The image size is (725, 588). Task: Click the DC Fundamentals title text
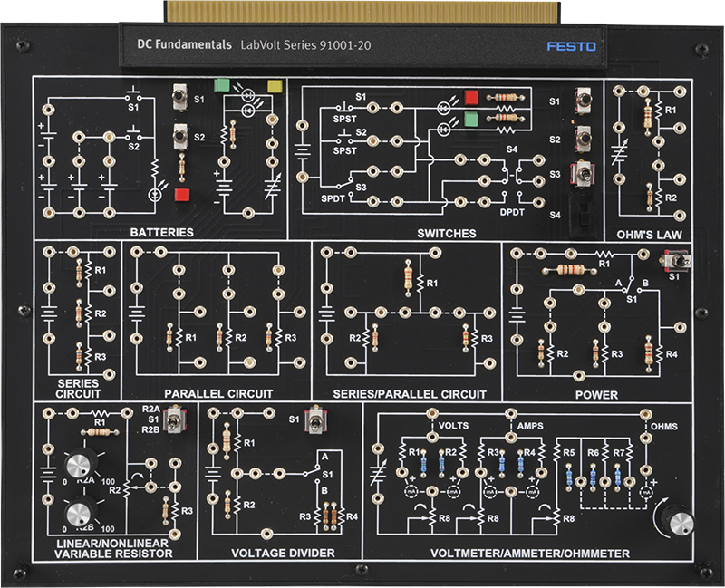click(x=182, y=43)
